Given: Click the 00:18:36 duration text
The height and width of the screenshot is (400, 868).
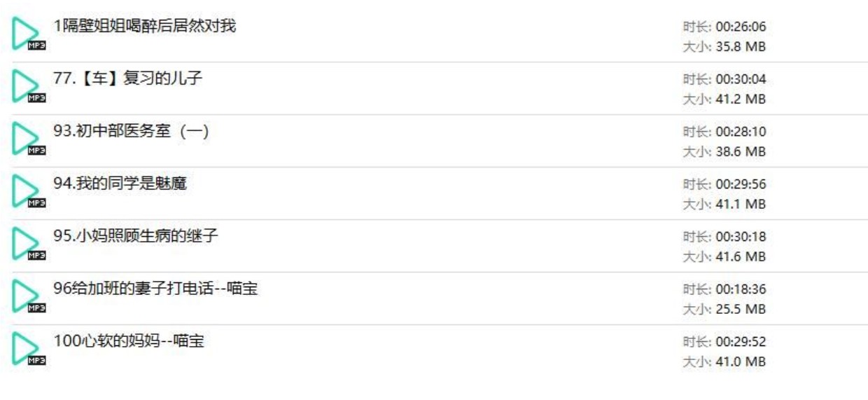Looking at the screenshot, I should (x=724, y=290).
